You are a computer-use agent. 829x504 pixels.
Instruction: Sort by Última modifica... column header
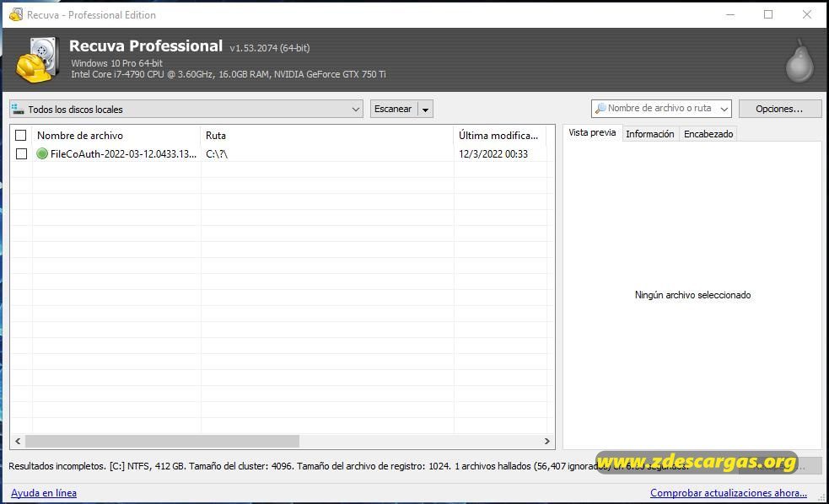(499, 135)
